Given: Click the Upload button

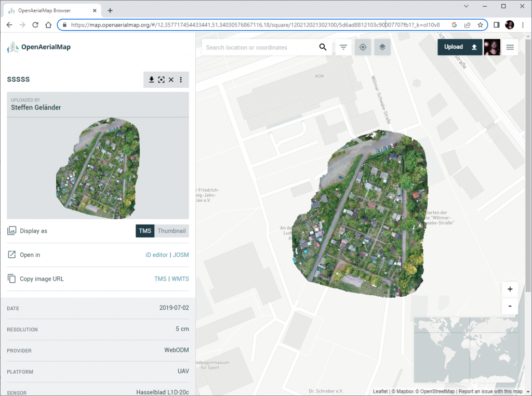Looking at the screenshot, I should [x=459, y=47].
